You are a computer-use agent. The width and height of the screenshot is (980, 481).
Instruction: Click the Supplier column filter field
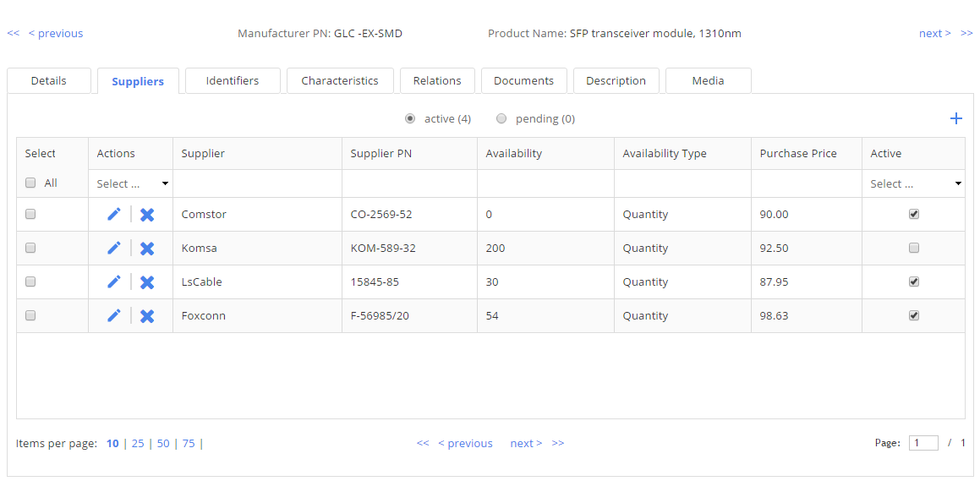(x=257, y=183)
